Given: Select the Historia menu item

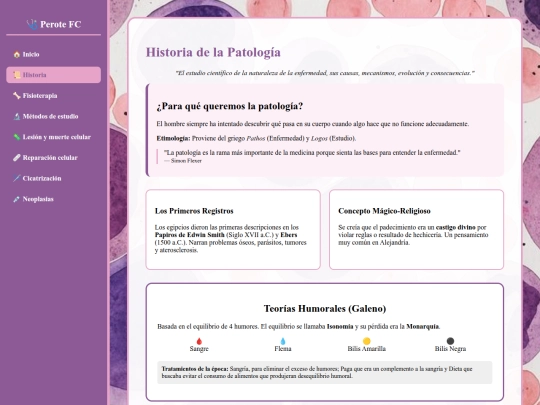Looking at the screenshot, I should pos(53,75).
